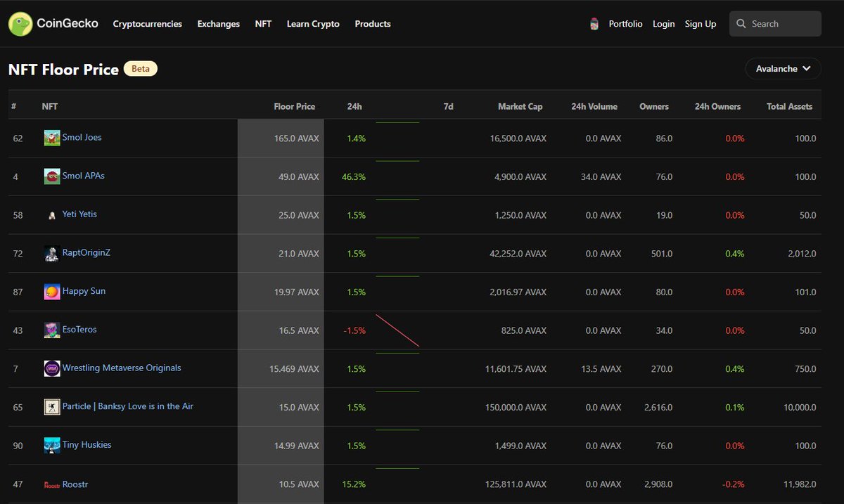844x504 pixels.
Task: Click the 11,982.0 total assets value
Action: [x=800, y=484]
